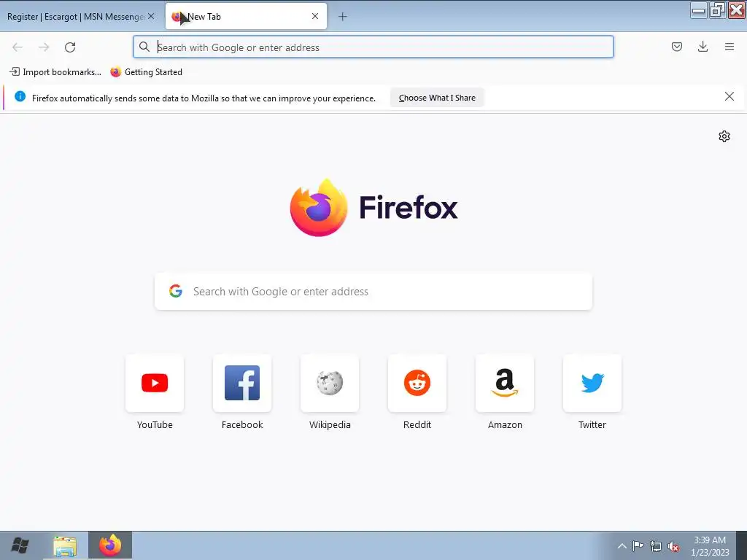Click the Firefox taskbar button
This screenshot has width=747, height=560.
(110, 545)
